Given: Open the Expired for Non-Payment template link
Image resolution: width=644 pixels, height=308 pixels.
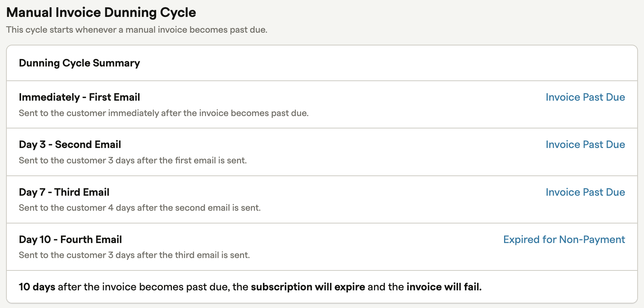Looking at the screenshot, I should click(564, 240).
